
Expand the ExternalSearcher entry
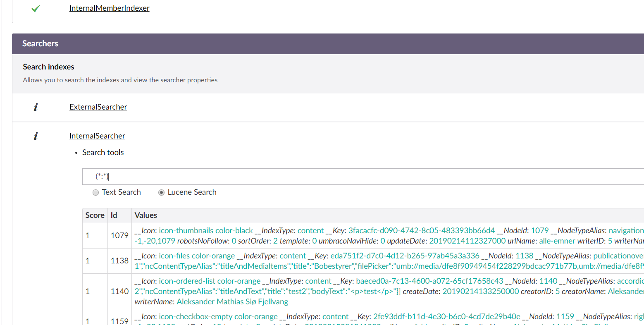[x=98, y=107]
